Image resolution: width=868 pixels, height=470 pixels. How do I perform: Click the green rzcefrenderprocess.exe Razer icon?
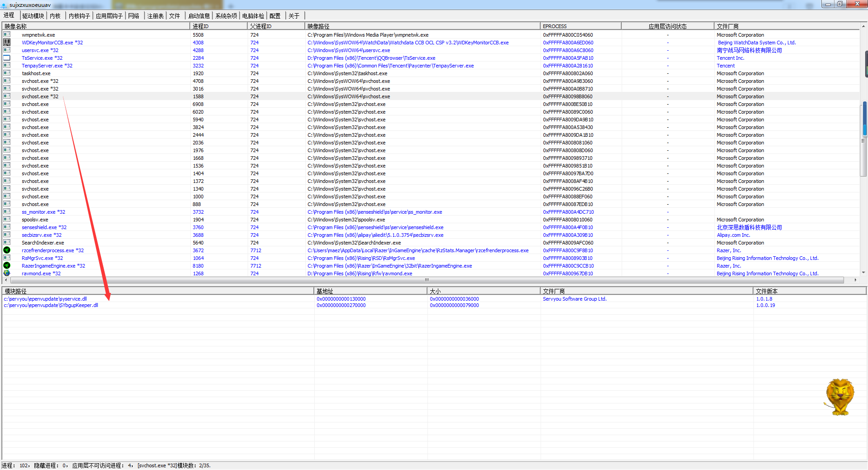[7, 250]
